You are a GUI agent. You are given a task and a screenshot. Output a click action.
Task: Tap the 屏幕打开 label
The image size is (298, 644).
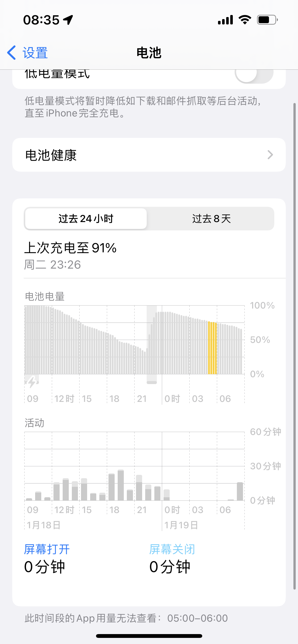click(47, 549)
